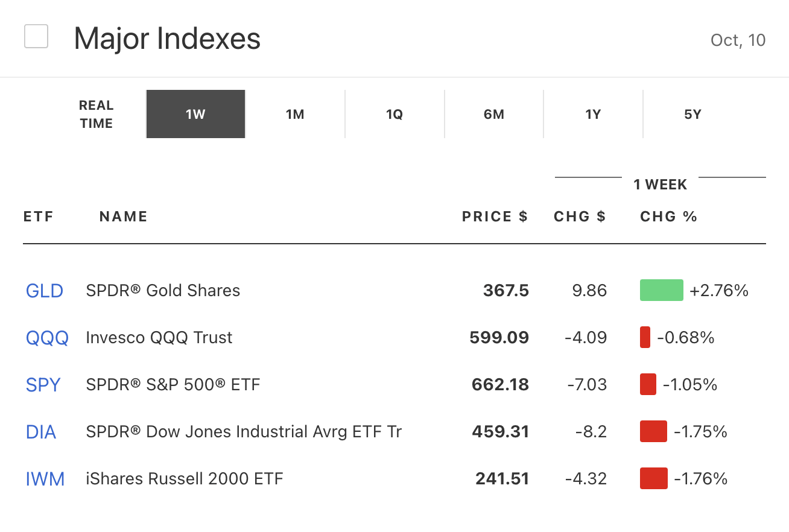This screenshot has height=532, width=789.
Task: Go to the DIA ticker page
Action: pos(41,432)
